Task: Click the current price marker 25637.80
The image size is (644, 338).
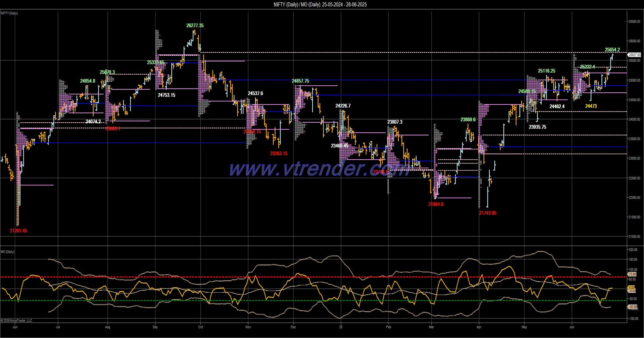Action: 634,55
